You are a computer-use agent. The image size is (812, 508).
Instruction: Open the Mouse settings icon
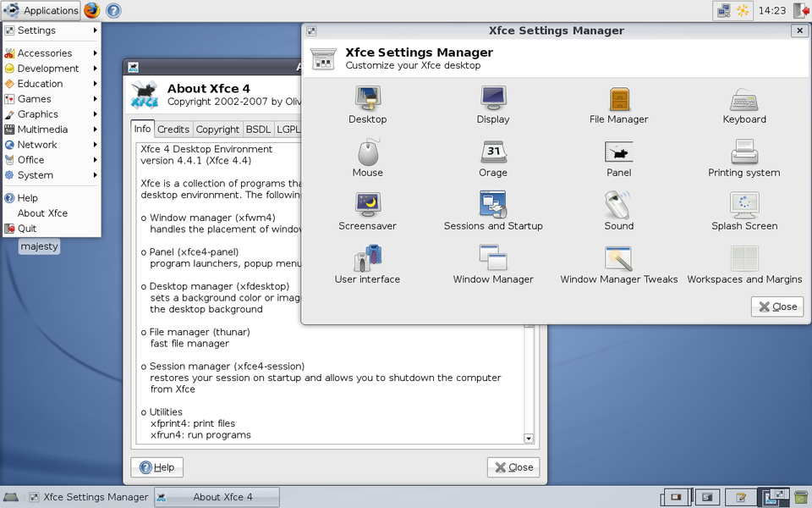click(368, 158)
